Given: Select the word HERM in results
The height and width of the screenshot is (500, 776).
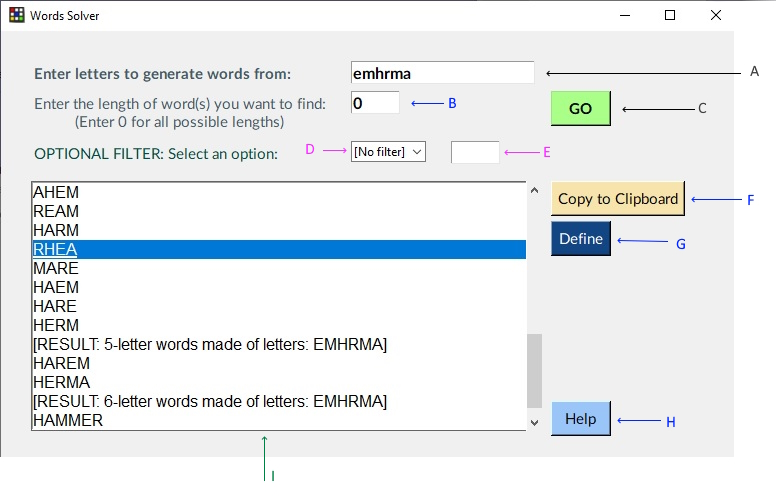Looking at the screenshot, I should pos(279,325).
